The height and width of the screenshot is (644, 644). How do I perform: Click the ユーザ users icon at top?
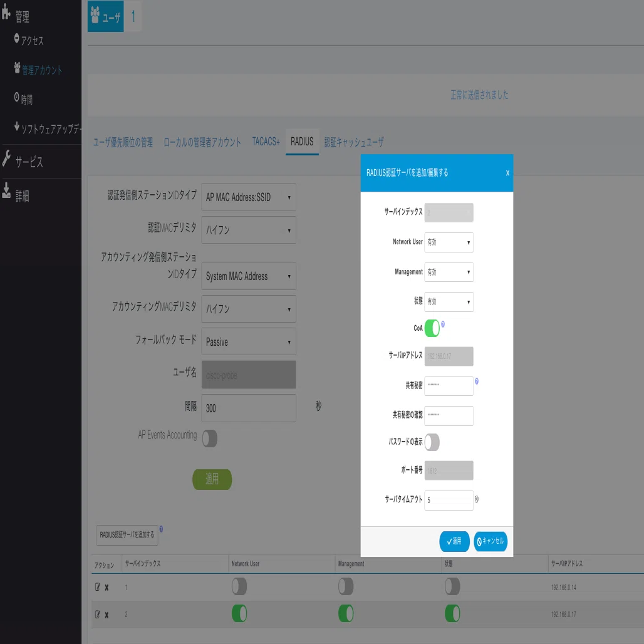(x=105, y=16)
